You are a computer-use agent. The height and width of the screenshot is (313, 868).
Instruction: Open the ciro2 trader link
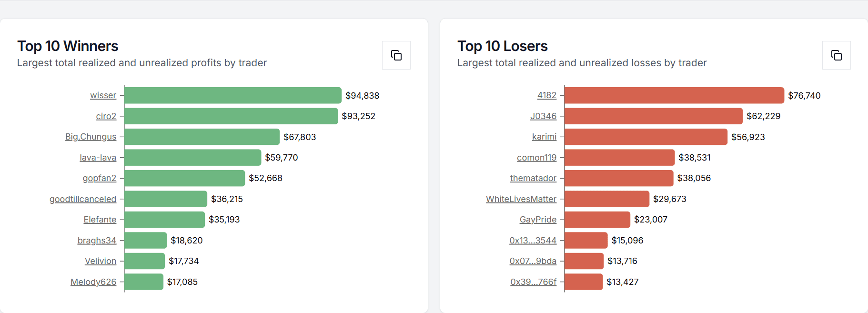106,116
